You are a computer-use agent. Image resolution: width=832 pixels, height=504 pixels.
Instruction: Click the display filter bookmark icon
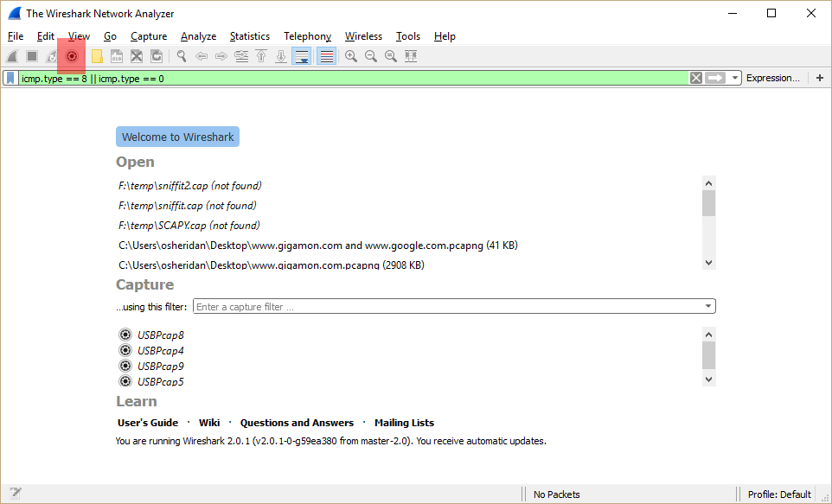[x=10, y=79]
